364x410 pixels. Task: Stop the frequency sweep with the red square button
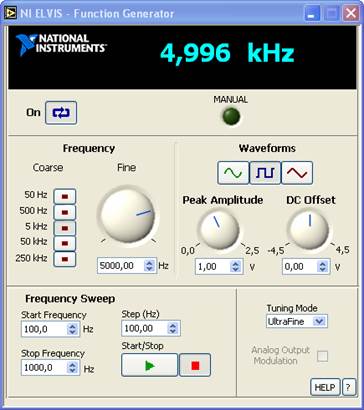[x=195, y=365]
